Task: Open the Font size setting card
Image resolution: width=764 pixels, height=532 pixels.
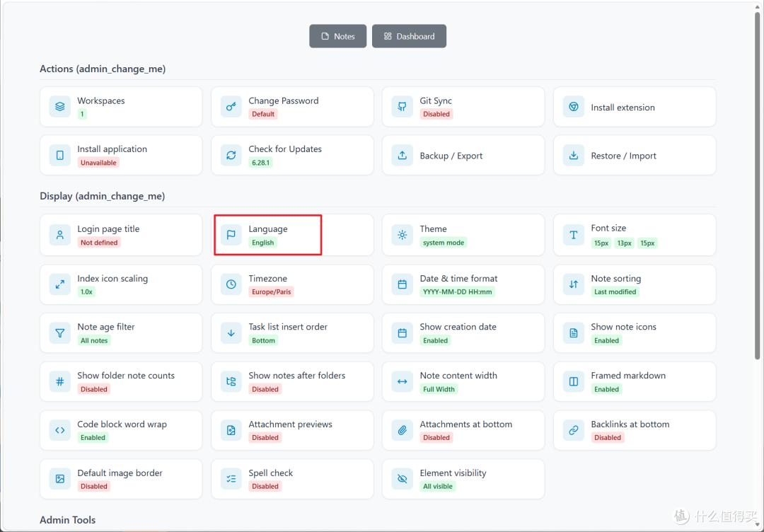Action: coord(635,235)
